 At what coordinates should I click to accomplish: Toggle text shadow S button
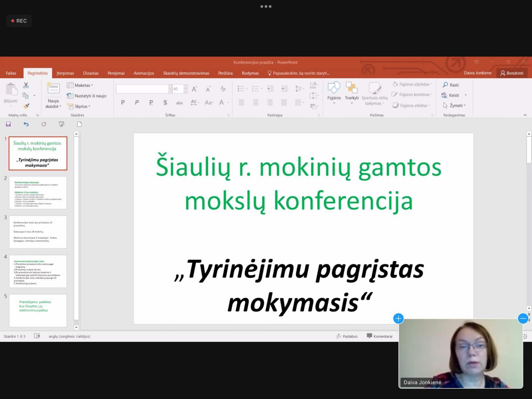coord(165,102)
